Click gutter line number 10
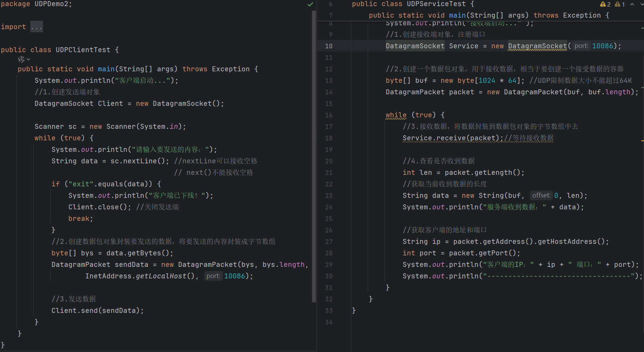Viewport: 644px width, 352px height. 329,46
